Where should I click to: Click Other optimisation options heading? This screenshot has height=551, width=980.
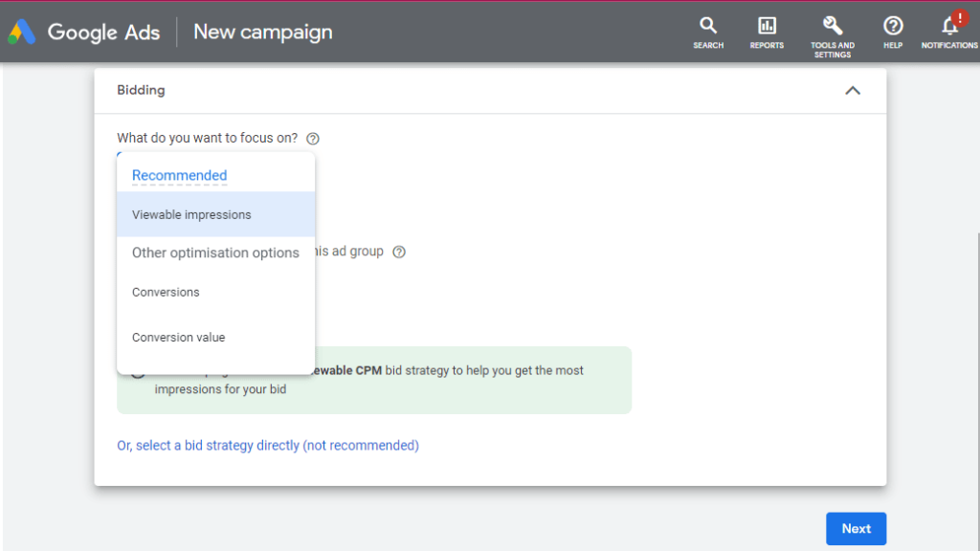(x=215, y=253)
